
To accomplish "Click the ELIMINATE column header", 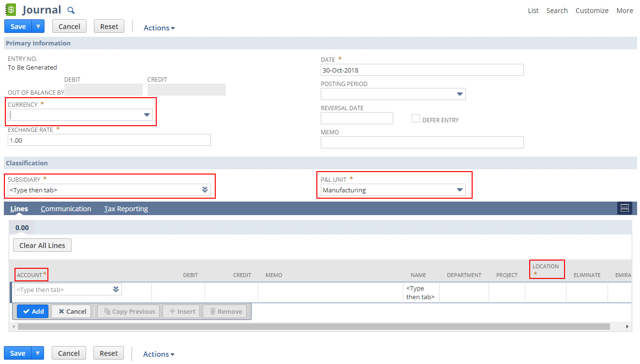I will coord(587,275).
